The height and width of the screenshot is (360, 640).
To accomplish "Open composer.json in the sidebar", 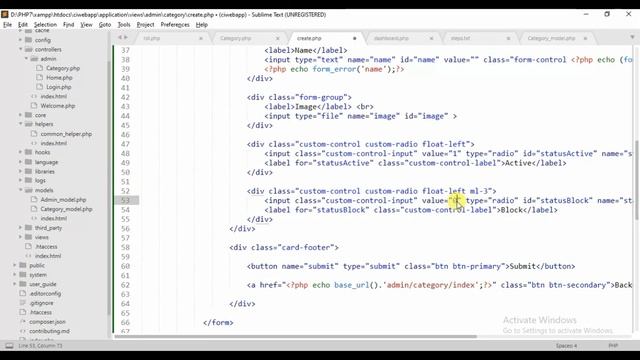I will [x=47, y=322].
